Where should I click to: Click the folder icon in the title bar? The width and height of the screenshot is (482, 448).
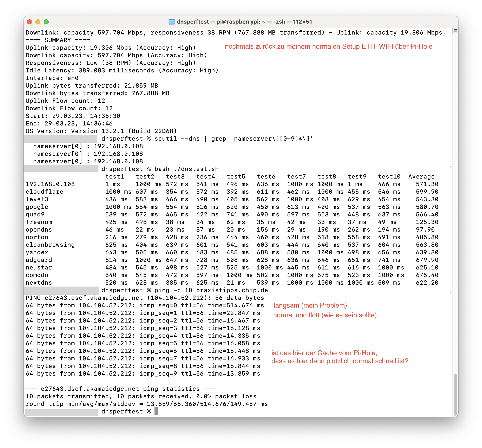(171, 21)
